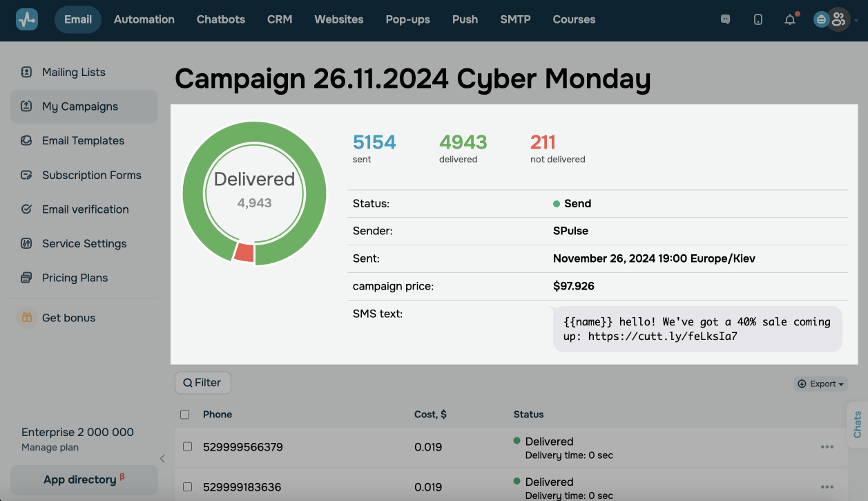Toggle the select-all checkbox beside Phone header

pos(184,415)
